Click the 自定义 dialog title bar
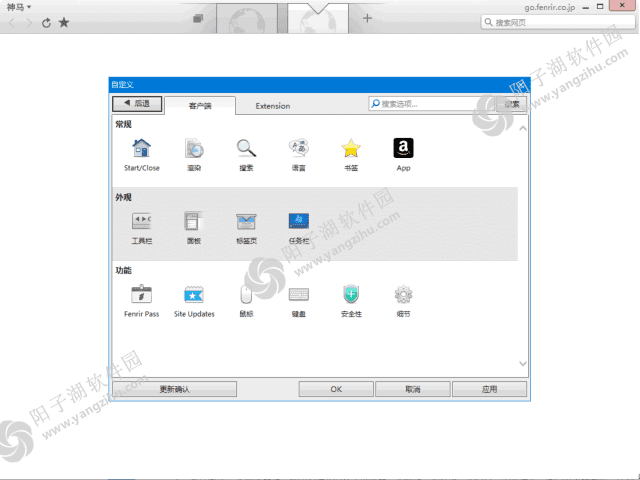 (320, 84)
